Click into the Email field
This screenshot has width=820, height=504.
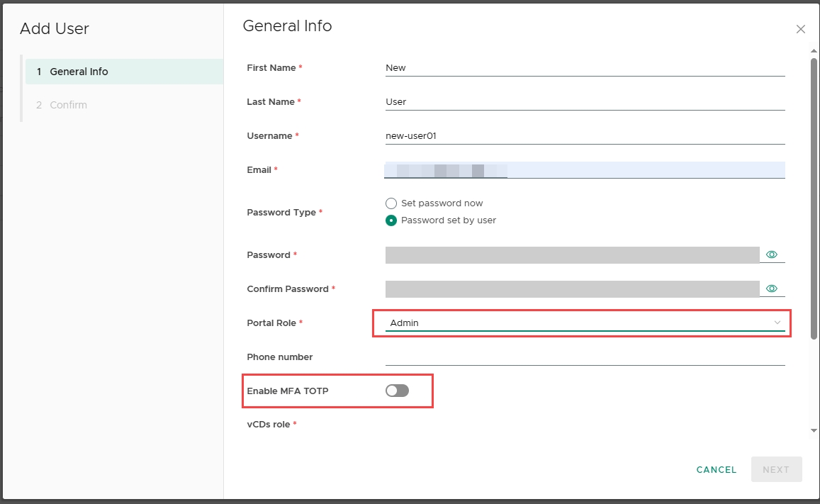pos(585,170)
